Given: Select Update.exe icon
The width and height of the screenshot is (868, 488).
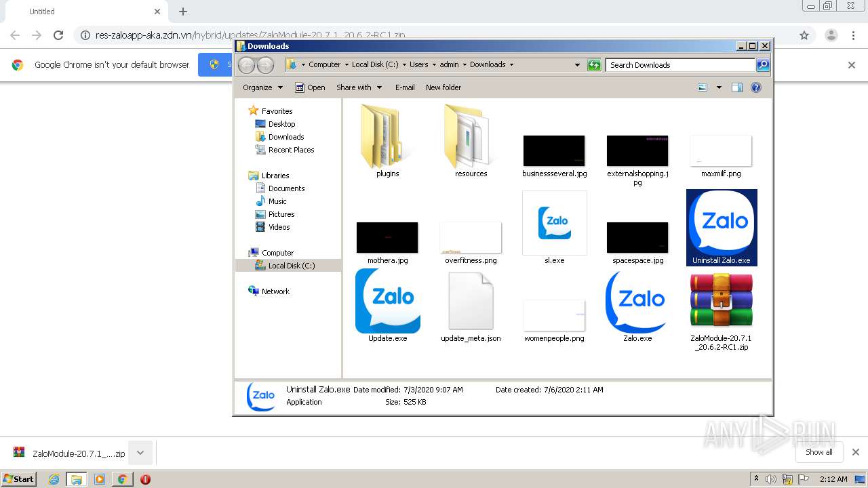Looking at the screenshot, I should (387, 301).
